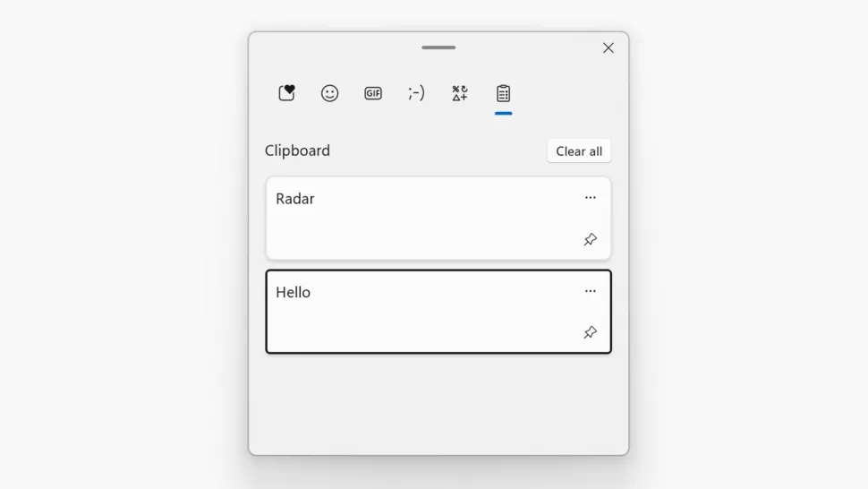The width and height of the screenshot is (868, 489).
Task: Pin the Radar clipboard item
Action: pyautogui.click(x=590, y=239)
